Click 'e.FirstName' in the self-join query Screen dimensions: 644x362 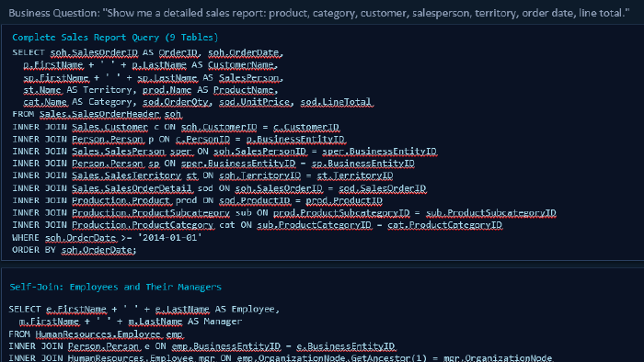click(76, 309)
